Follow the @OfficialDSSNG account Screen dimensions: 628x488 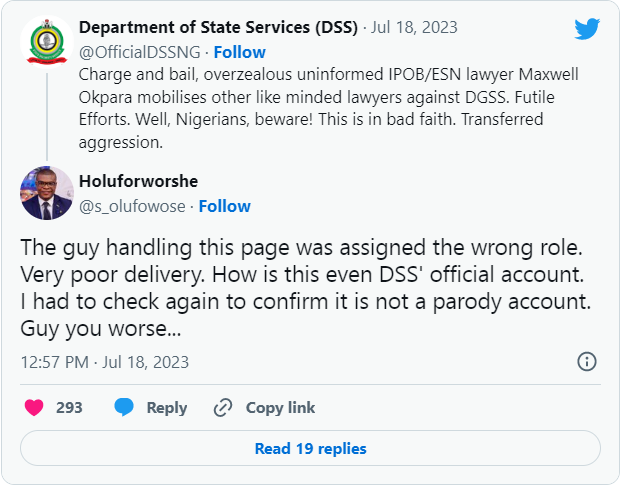[239, 51]
